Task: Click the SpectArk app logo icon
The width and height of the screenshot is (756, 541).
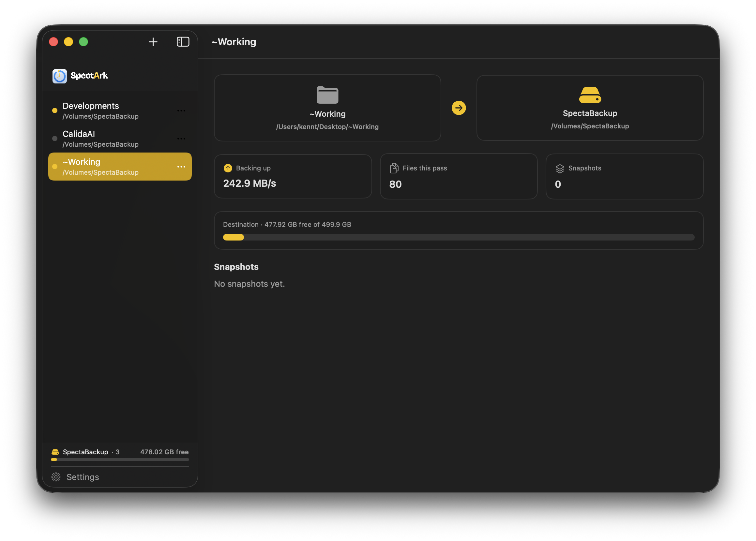Action: [60, 76]
